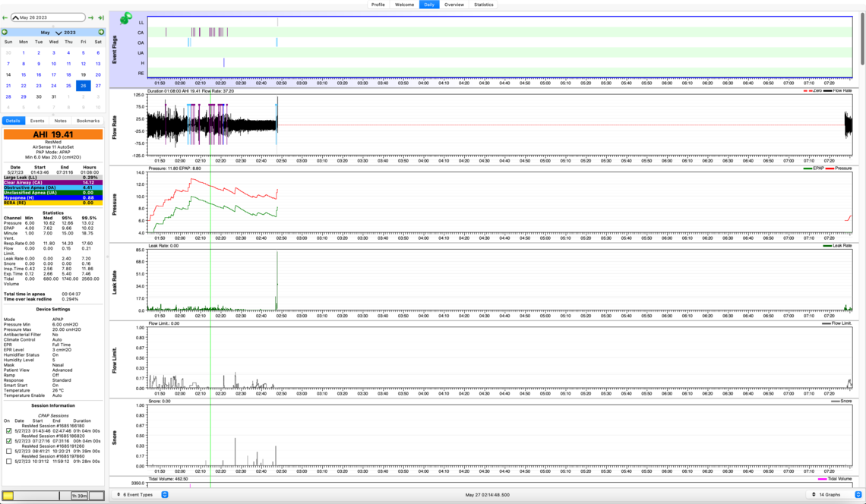The image size is (866, 504).
Task: Click the Unclassified Apnea (UA) row
Action: coord(53,193)
